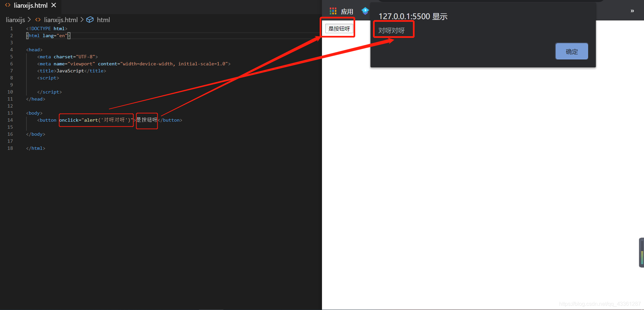Click the 对呀对呀 message in alert dialog
This screenshot has height=310, width=644.
(x=391, y=30)
